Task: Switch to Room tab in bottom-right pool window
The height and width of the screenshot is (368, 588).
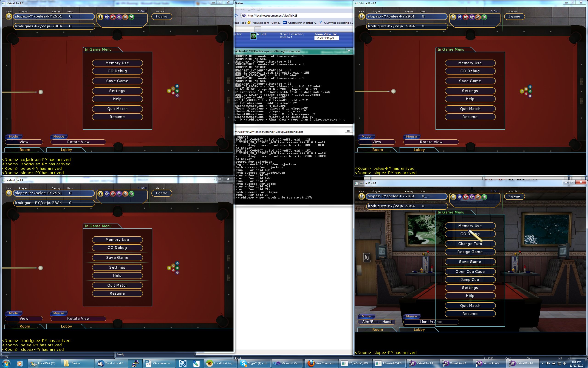Action: point(378,330)
